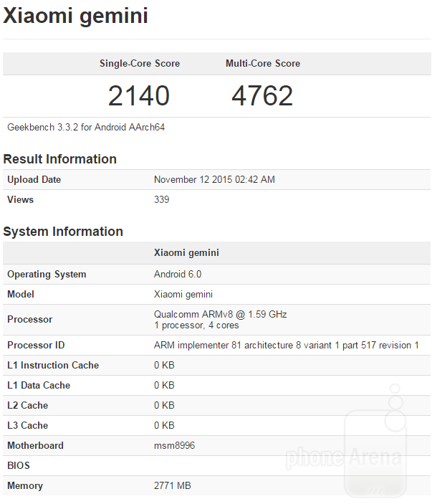Click the BIOS row label

(19, 466)
